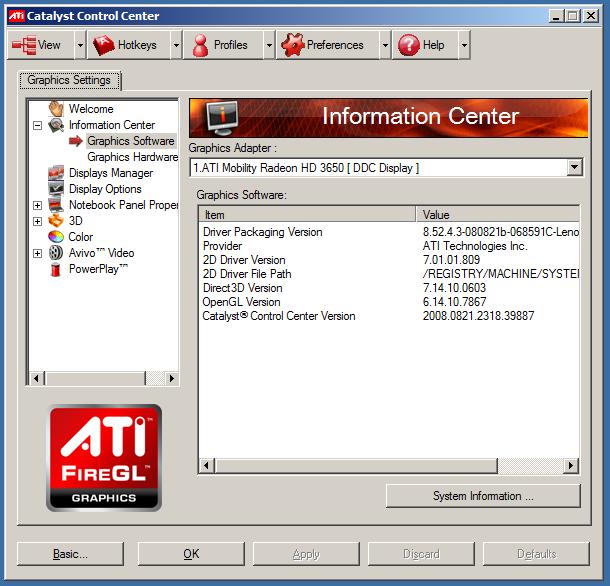This screenshot has height=586, width=610.
Task: Click the Display Options icon
Action: pos(56,189)
